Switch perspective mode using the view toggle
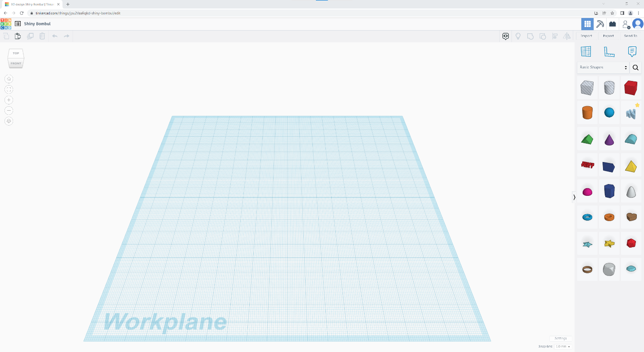 pos(9,121)
